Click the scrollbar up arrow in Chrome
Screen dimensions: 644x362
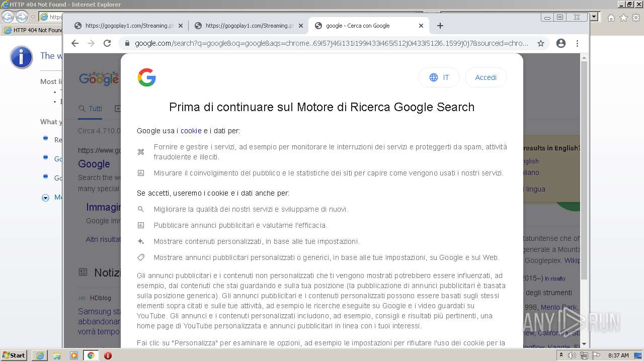pos(584,58)
